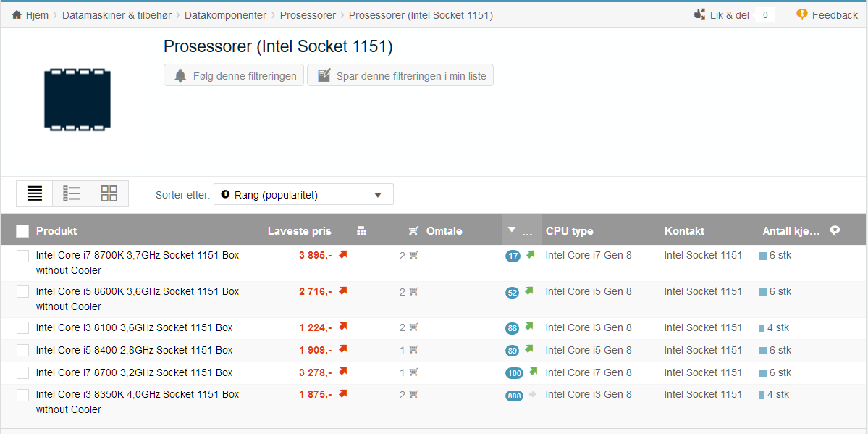Click price trend arrow for i5 8400
Screen dimensions: 868x434
click(x=342, y=349)
